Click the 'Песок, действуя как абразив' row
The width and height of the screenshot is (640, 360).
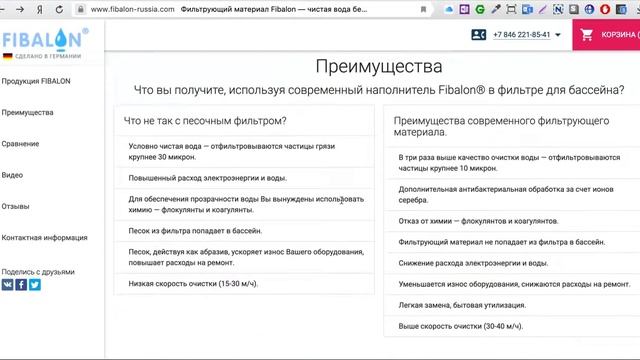click(244, 257)
